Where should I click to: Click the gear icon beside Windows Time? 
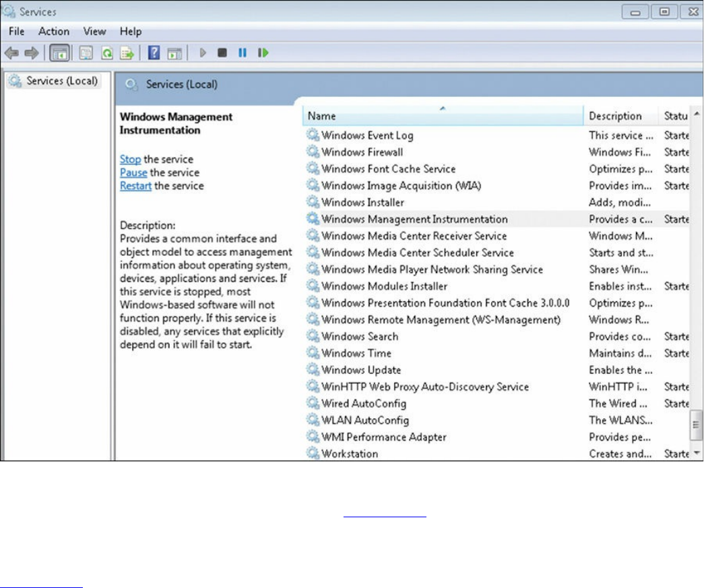[313, 353]
